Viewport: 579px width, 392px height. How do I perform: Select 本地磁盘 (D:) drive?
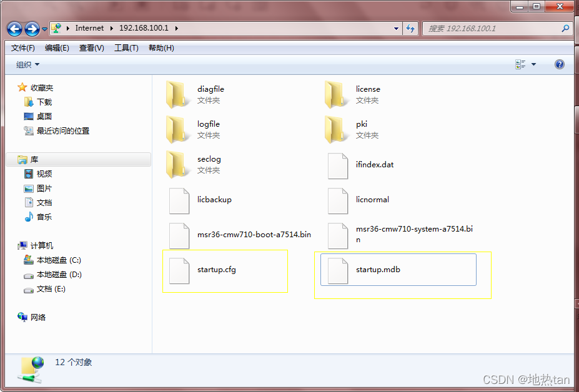pos(53,275)
